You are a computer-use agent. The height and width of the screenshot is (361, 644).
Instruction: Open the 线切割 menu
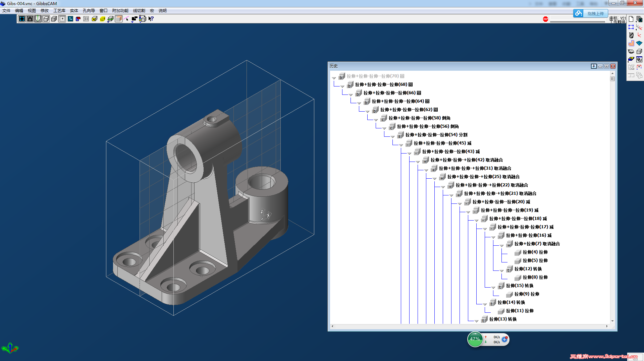139,11
